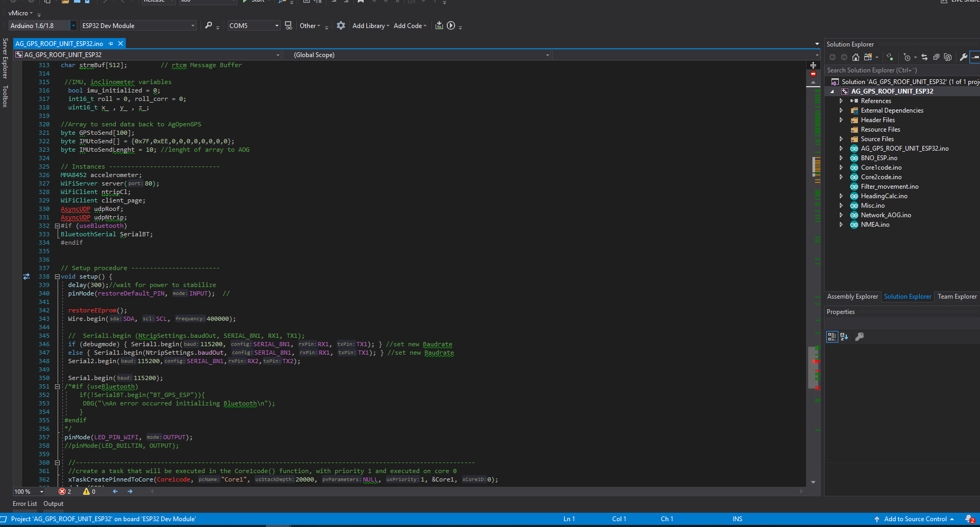The height and width of the screenshot is (527, 980).
Task: Click Show All Files icon in Solution Explorer
Action: 948,57
